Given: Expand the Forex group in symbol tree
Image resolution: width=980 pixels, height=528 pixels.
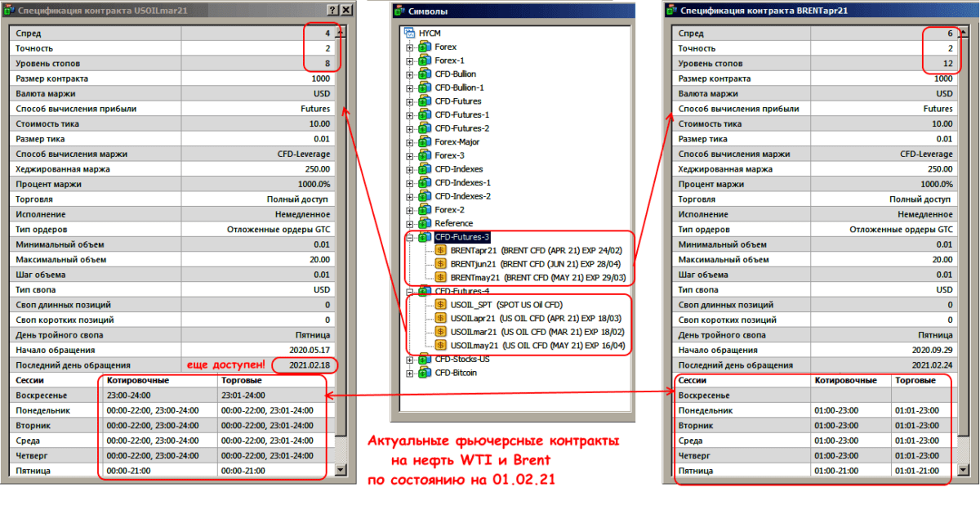Looking at the screenshot, I should coord(410,47).
